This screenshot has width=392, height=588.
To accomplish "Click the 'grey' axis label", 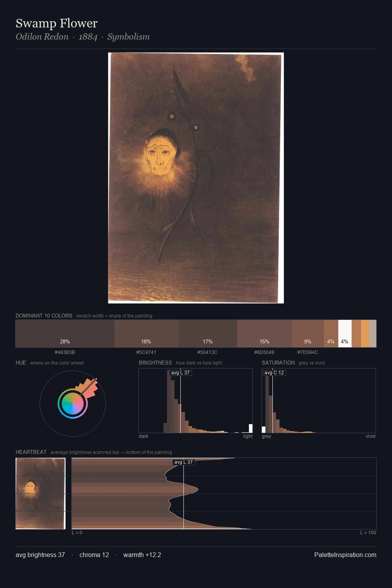I will pyautogui.click(x=267, y=436).
